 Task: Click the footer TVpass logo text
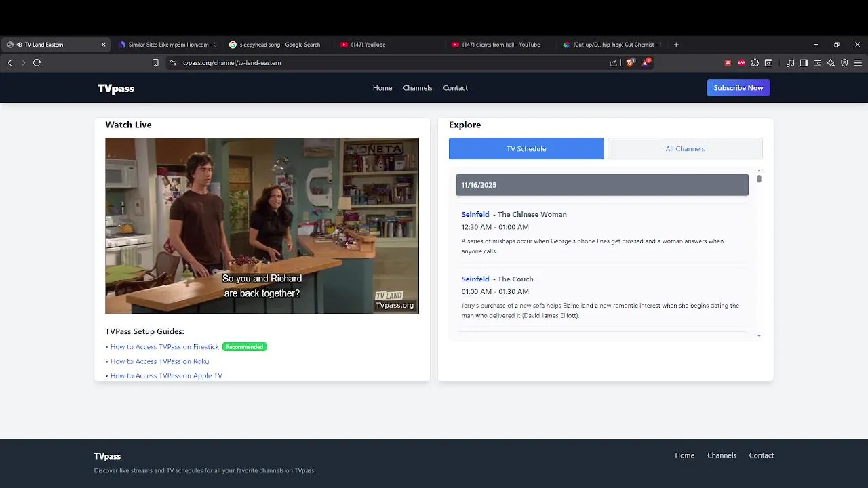click(x=107, y=456)
